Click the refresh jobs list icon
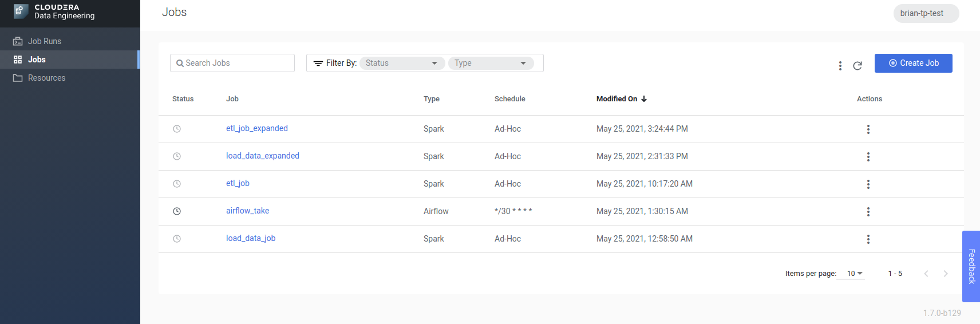This screenshot has width=980, height=324. pyautogui.click(x=857, y=66)
